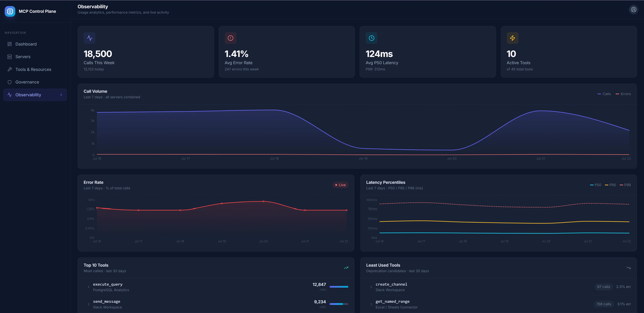Click the Jul 17 error rate data point
The width and height of the screenshot is (644, 313).
pos(139,210)
